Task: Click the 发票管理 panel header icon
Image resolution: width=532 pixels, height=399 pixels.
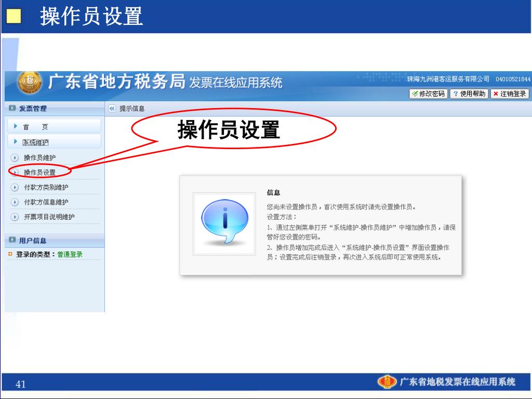Action: point(12,108)
